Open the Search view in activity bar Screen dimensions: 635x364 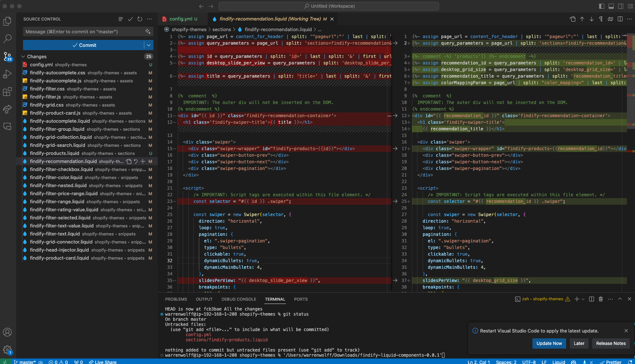tap(7, 38)
